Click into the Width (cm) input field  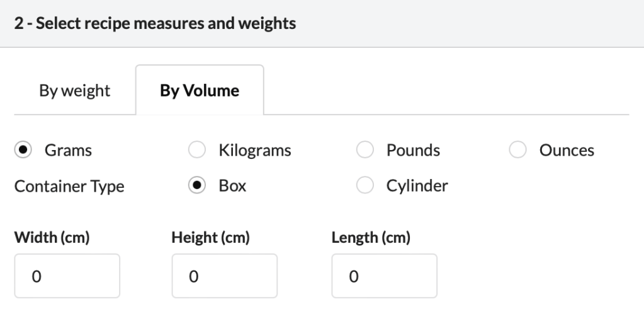pos(67,276)
